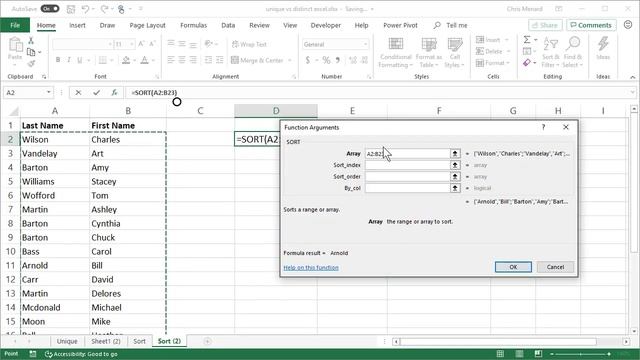Click the Cut scissors icon
The height and width of the screenshot is (360, 640).
click(x=31, y=41)
